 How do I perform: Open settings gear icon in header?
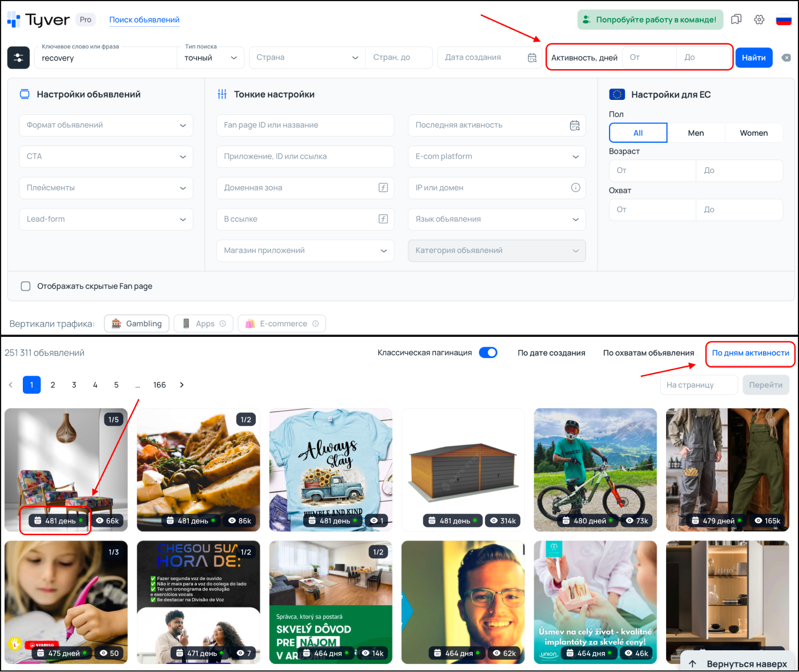759,19
